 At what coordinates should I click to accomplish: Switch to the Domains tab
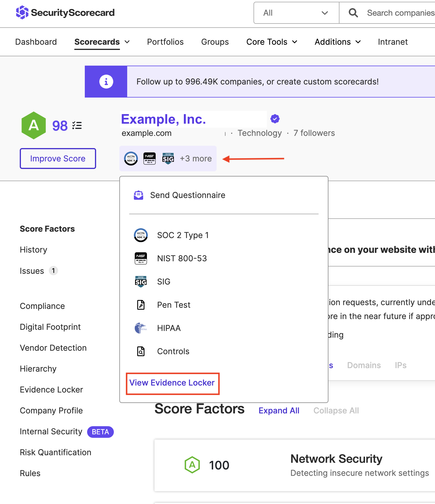point(364,365)
